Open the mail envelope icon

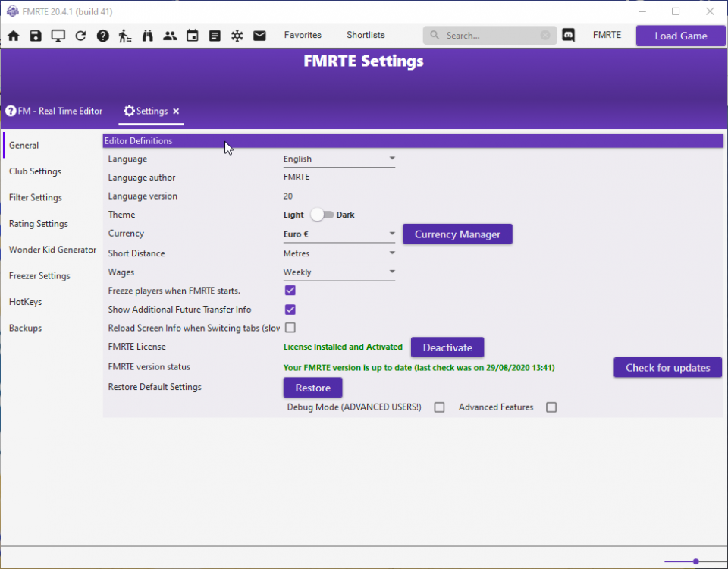259,36
